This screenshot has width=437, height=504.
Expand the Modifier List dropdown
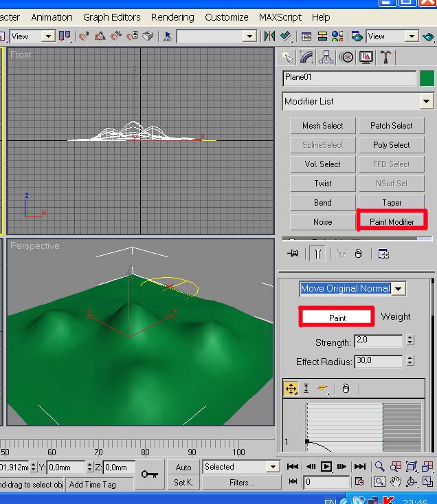(x=427, y=101)
